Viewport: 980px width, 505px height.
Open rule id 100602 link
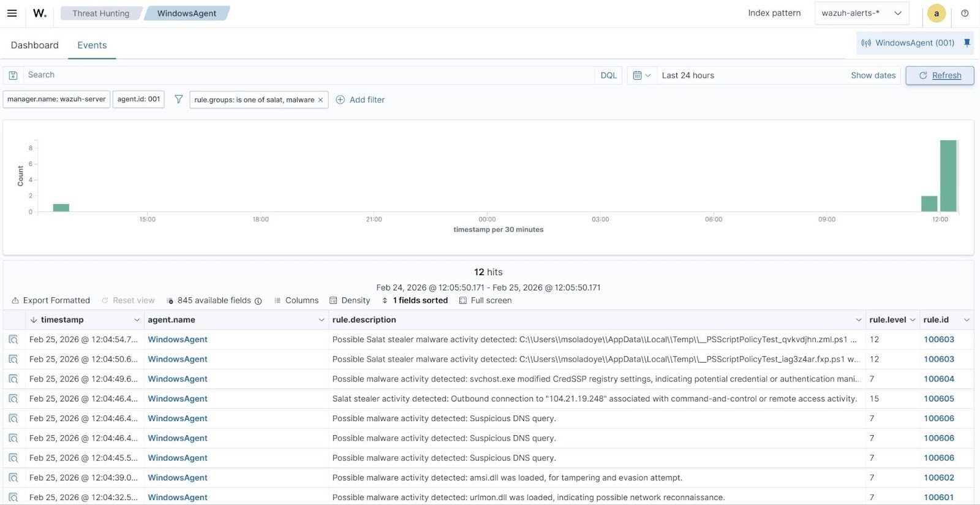pyautogui.click(x=939, y=477)
